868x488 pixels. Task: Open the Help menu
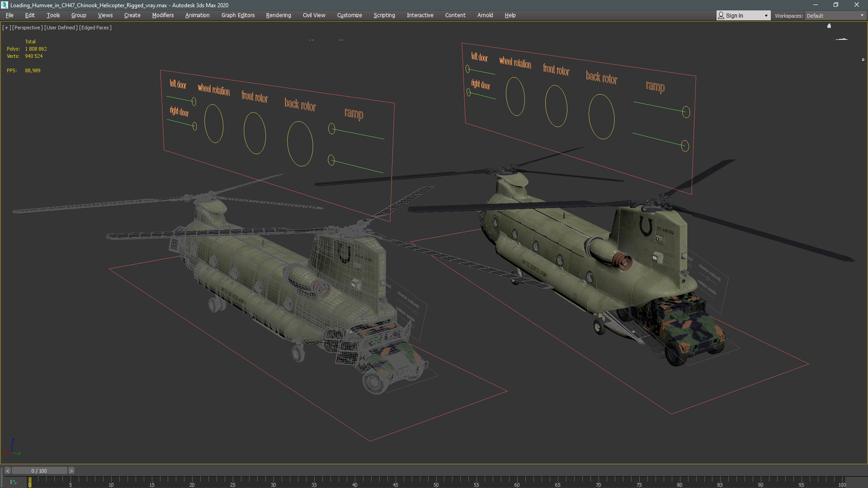point(510,15)
